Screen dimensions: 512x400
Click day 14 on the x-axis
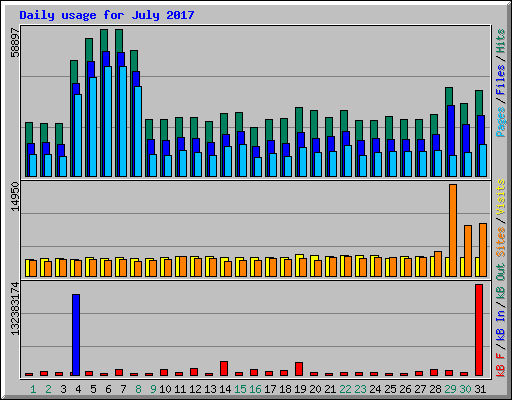(225, 389)
